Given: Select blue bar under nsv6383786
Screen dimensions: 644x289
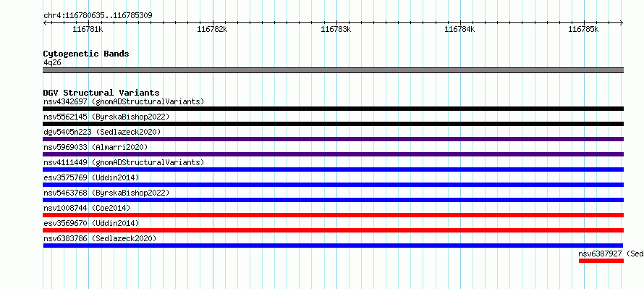Looking at the screenshot, I should tap(334, 246).
